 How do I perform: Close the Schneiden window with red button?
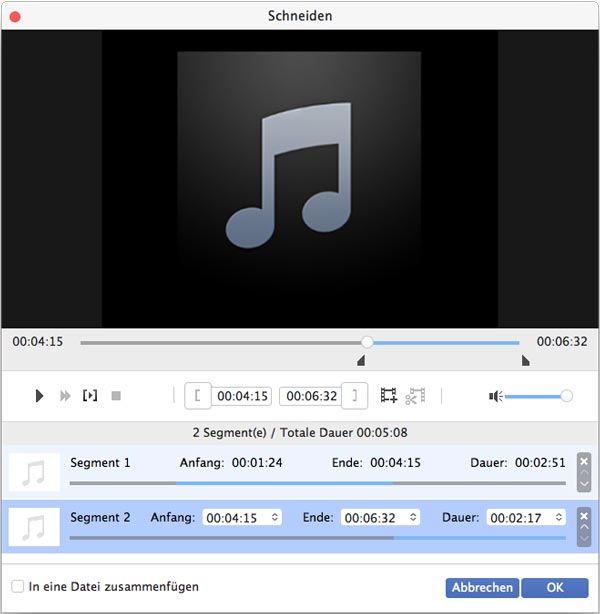pos(15,17)
